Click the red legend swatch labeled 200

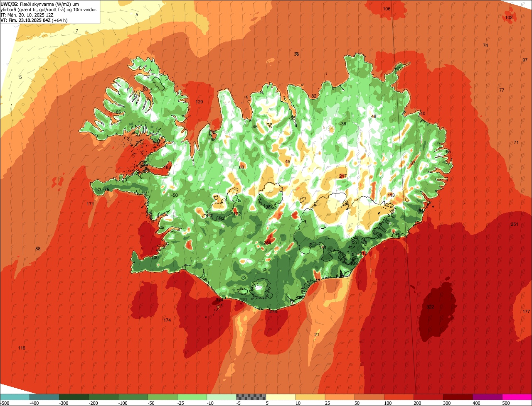pyautogui.click(x=429, y=396)
